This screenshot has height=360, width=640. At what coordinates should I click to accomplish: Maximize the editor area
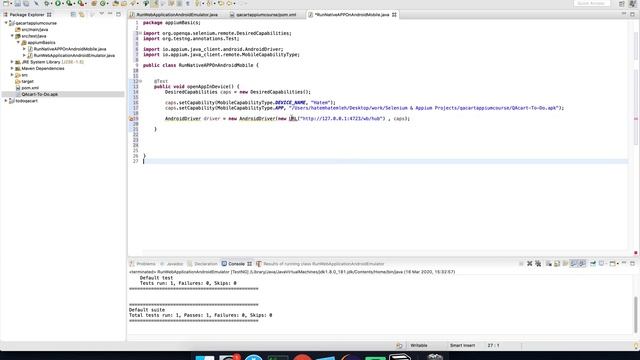632,14
